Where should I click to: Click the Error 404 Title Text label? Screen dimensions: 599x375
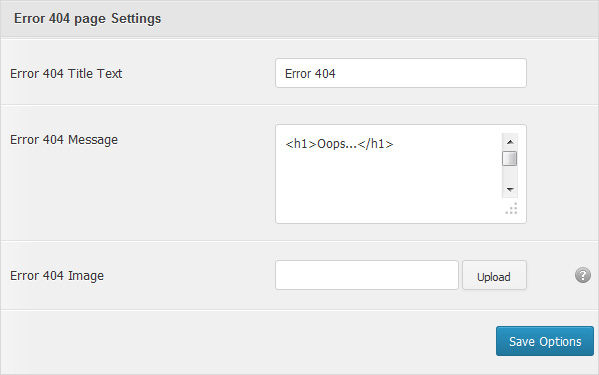tap(66, 73)
